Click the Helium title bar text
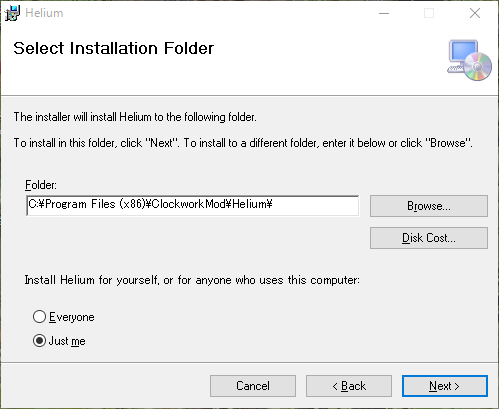 [x=44, y=13]
